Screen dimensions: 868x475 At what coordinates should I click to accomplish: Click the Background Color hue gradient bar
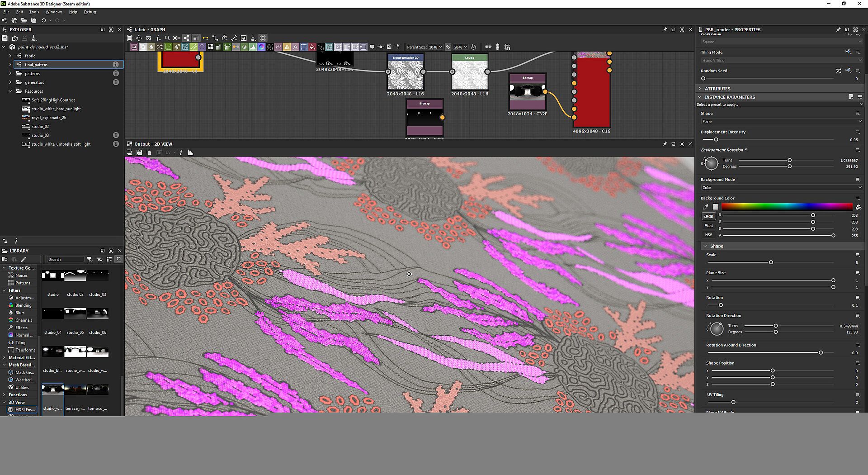coord(787,207)
